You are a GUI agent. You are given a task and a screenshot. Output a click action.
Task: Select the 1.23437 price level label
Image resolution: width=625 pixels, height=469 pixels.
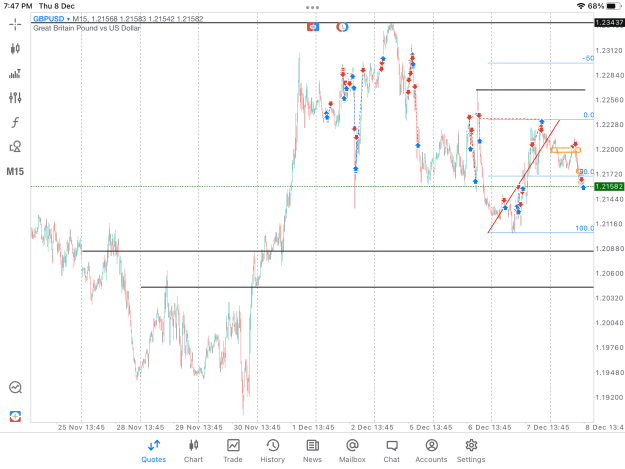coord(609,23)
